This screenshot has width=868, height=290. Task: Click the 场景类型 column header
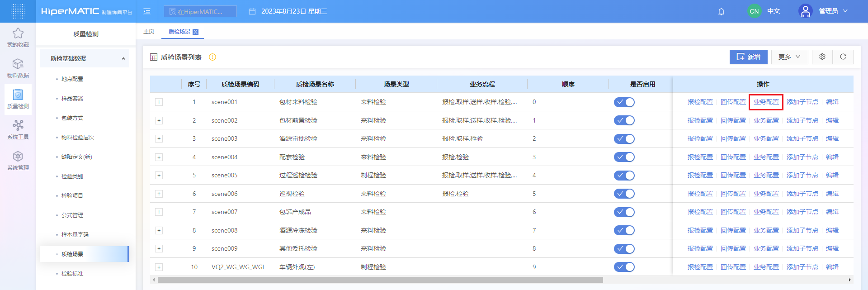click(x=396, y=84)
